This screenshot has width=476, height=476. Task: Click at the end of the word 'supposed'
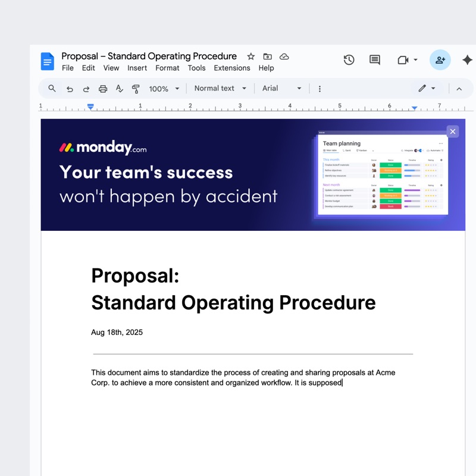[x=342, y=383]
